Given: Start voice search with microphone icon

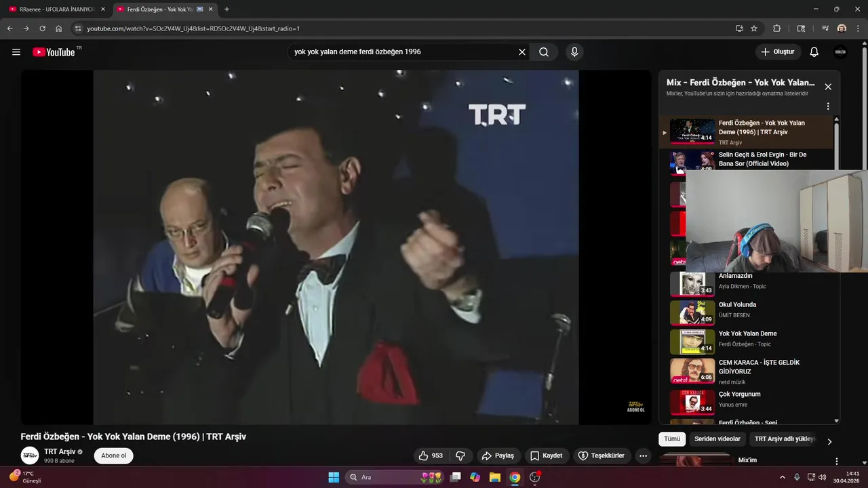Looking at the screenshot, I should pos(574,52).
